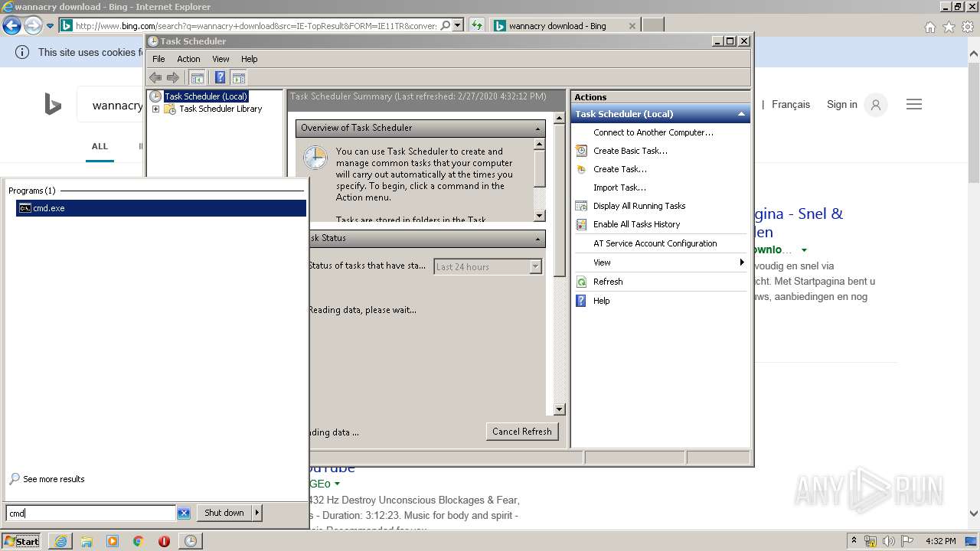Click Cancel Refresh button
Viewport: 980px width, 551px height.
(522, 432)
